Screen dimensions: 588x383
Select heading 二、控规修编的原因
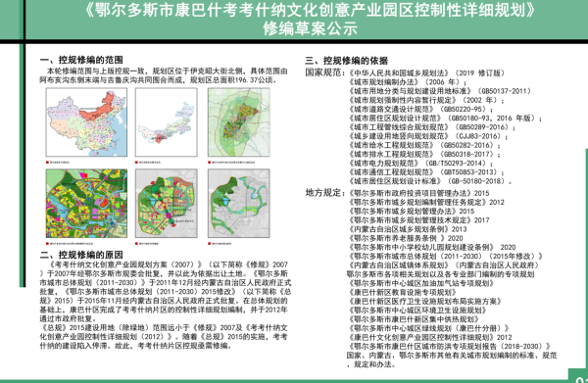pos(81,255)
